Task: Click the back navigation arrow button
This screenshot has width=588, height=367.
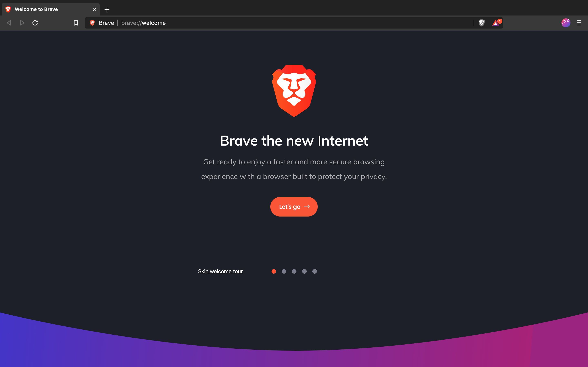Action: (9, 23)
